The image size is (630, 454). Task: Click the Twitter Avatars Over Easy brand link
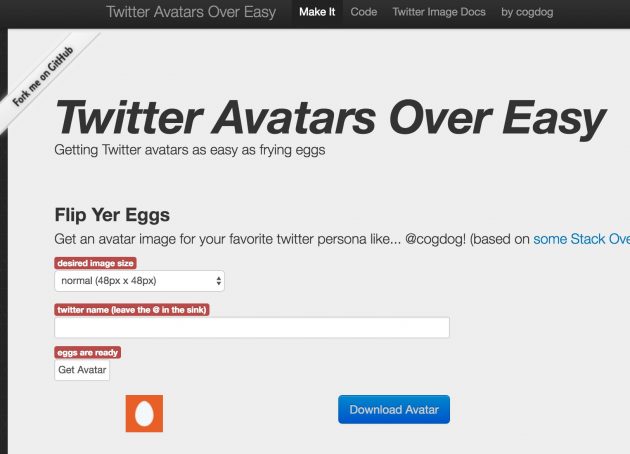point(191,12)
